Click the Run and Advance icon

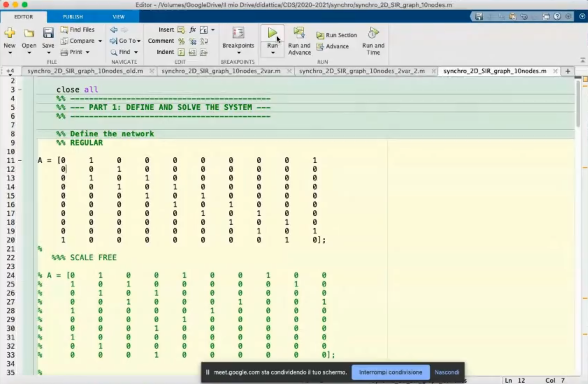pyautogui.click(x=299, y=33)
